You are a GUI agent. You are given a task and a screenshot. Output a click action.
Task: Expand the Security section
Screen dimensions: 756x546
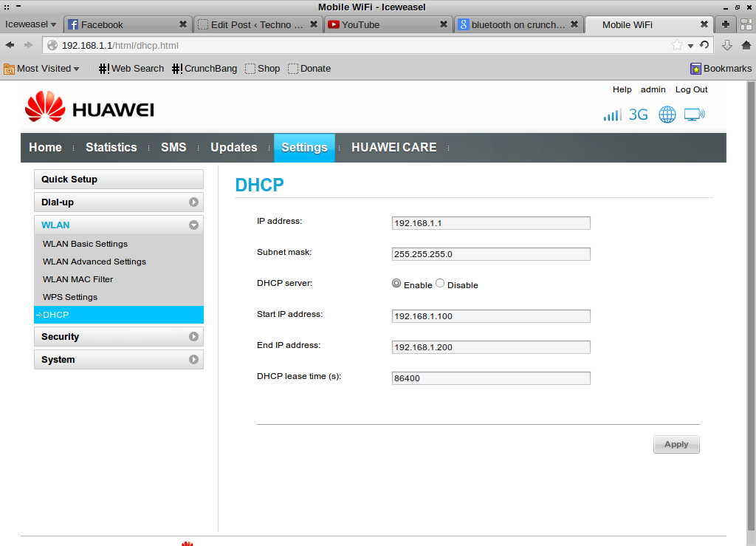pos(193,337)
